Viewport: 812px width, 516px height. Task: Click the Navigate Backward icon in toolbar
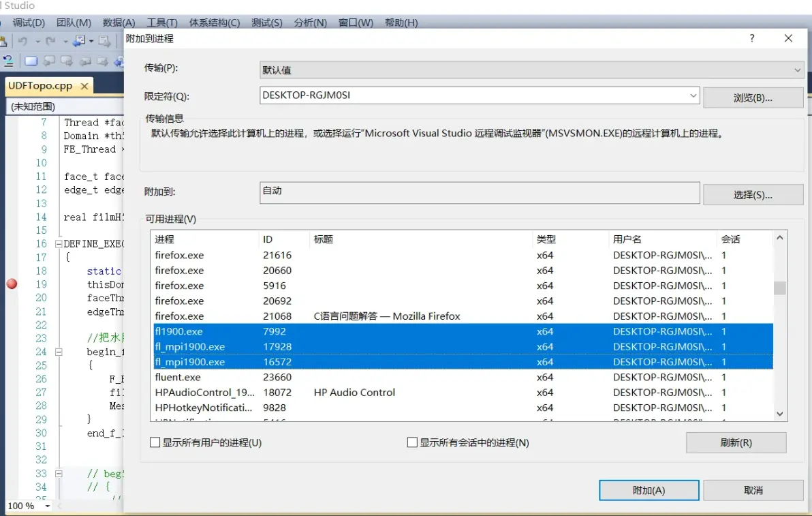(79, 41)
